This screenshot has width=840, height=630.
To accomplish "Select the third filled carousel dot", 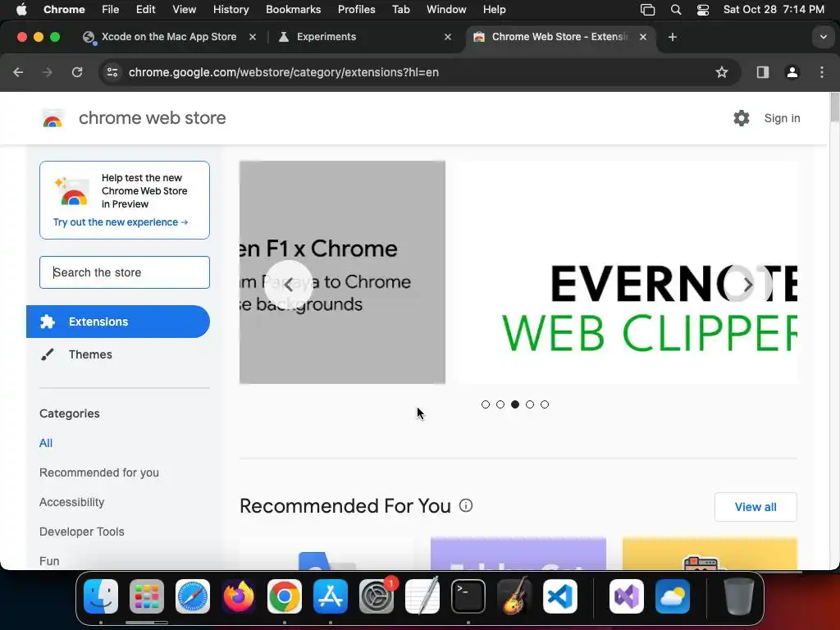I will (x=515, y=404).
